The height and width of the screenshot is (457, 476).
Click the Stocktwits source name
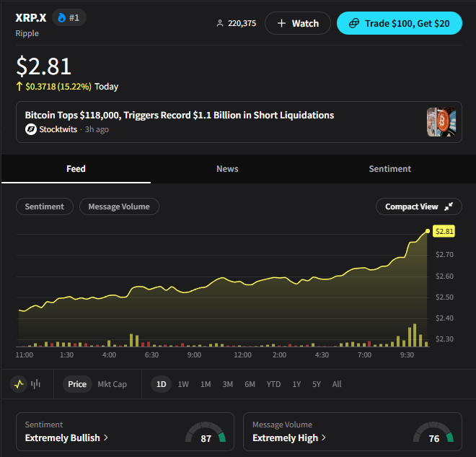(58, 129)
